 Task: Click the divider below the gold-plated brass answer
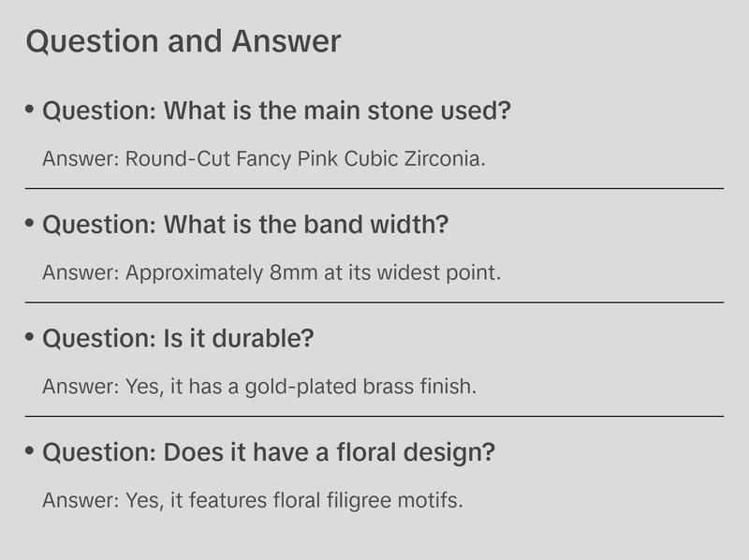click(374, 416)
